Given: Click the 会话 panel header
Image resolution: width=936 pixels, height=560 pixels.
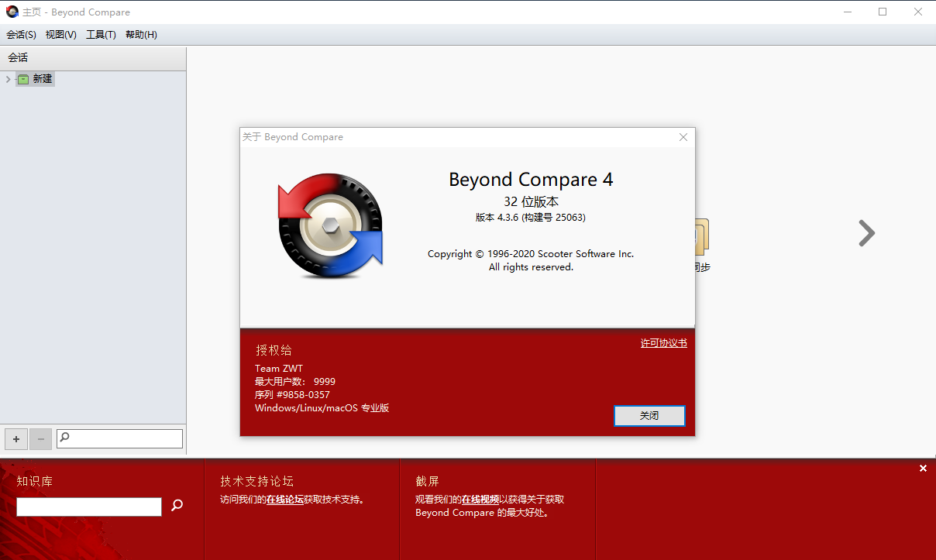Looking at the screenshot, I should [93, 57].
